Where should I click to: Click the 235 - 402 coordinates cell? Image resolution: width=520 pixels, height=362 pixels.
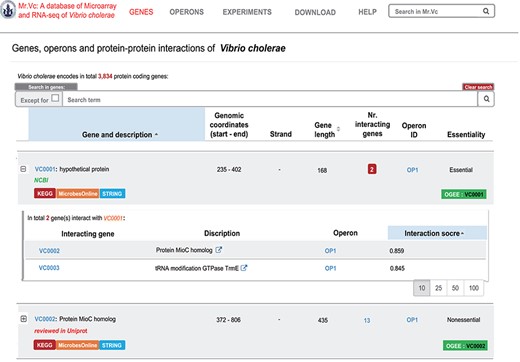pyautogui.click(x=229, y=169)
